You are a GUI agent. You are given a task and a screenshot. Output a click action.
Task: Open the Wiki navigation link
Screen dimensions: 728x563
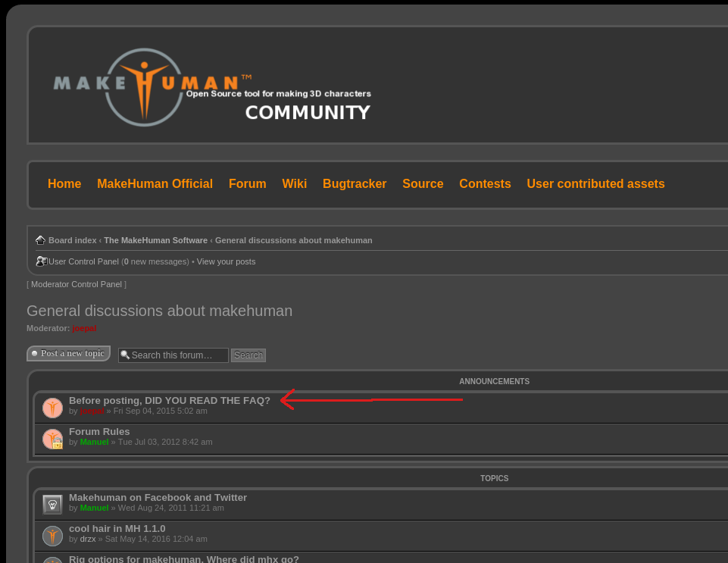coord(295,184)
